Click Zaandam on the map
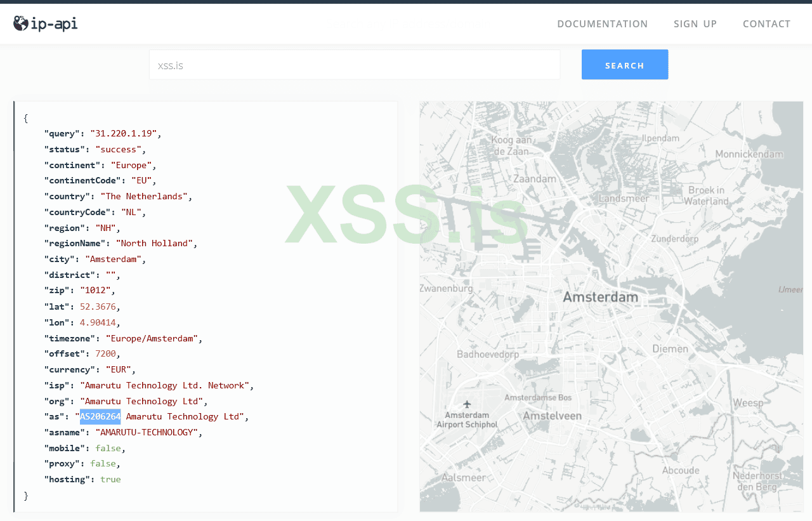This screenshot has width=812, height=521. (534, 179)
